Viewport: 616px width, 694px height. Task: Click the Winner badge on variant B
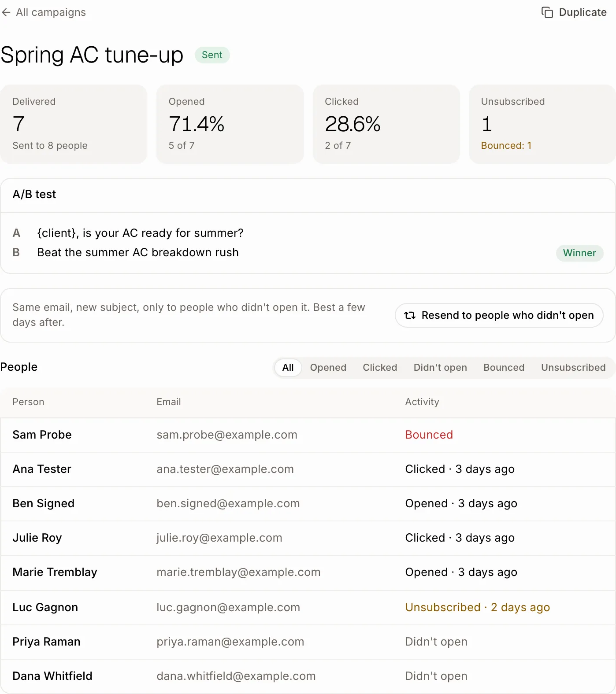pos(579,253)
